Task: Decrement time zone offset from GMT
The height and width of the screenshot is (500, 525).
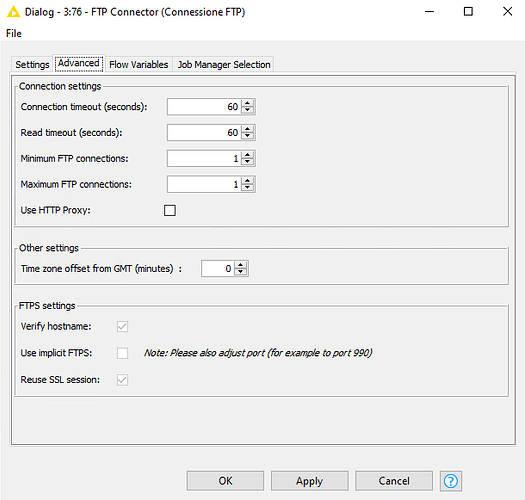Action: pyautogui.click(x=240, y=272)
